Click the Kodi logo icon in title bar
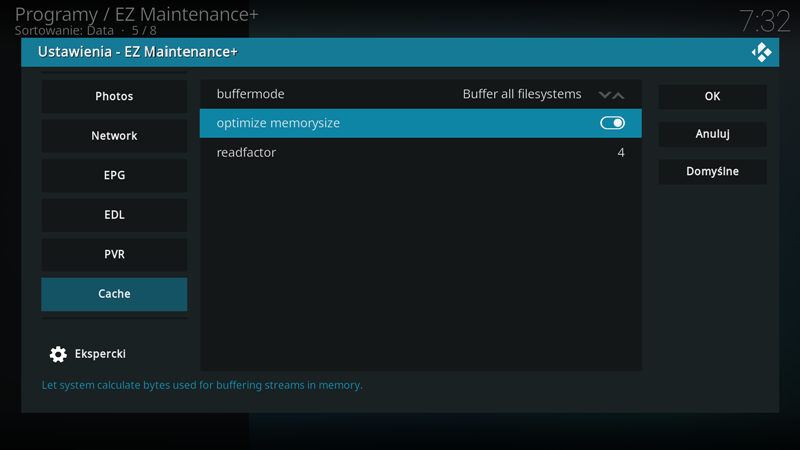 761,52
